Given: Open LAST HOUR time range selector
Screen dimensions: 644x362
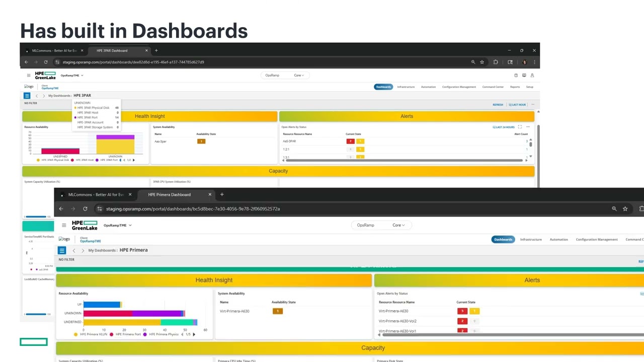Looking at the screenshot, I should coord(517,105).
